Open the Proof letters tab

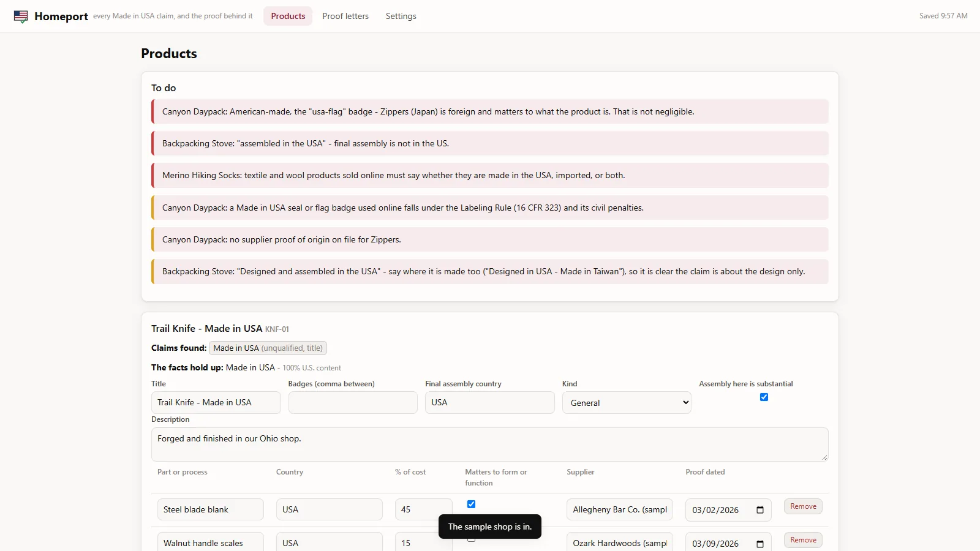pos(345,16)
